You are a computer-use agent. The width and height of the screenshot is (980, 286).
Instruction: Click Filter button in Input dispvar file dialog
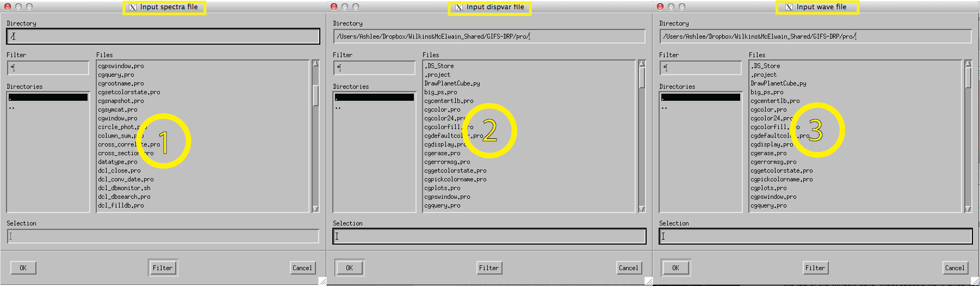click(489, 268)
